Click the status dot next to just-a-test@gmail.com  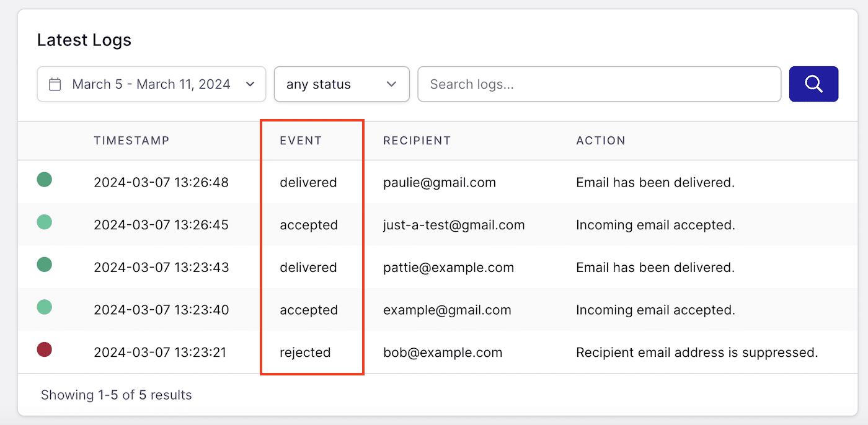pyautogui.click(x=44, y=221)
